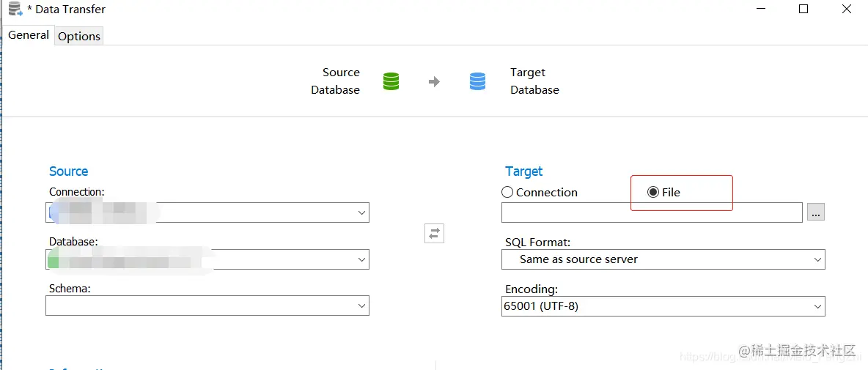This screenshot has height=370, width=868.
Task: Expand the Encoding dropdown
Action: pos(663,306)
